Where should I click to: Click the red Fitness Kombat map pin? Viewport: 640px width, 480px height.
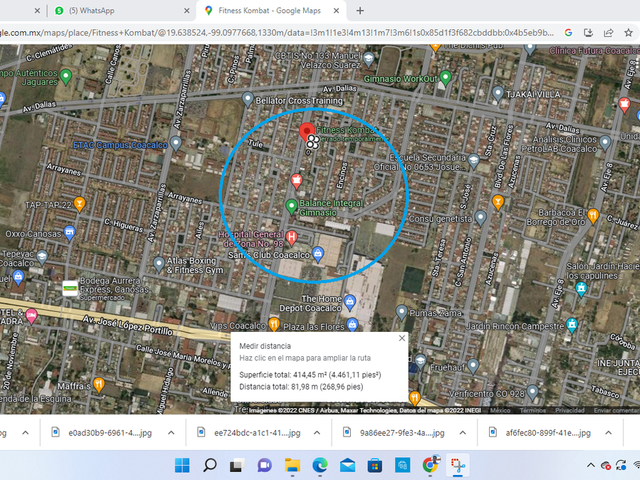point(307,132)
